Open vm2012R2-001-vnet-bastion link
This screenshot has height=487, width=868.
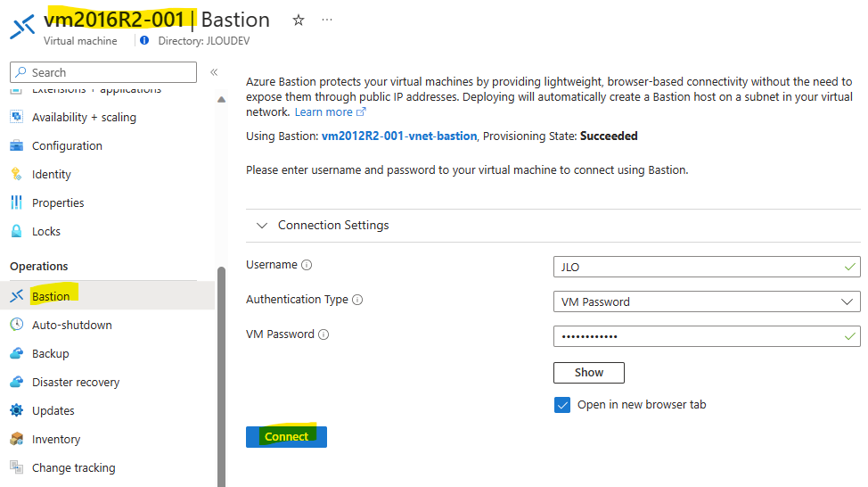coord(399,136)
